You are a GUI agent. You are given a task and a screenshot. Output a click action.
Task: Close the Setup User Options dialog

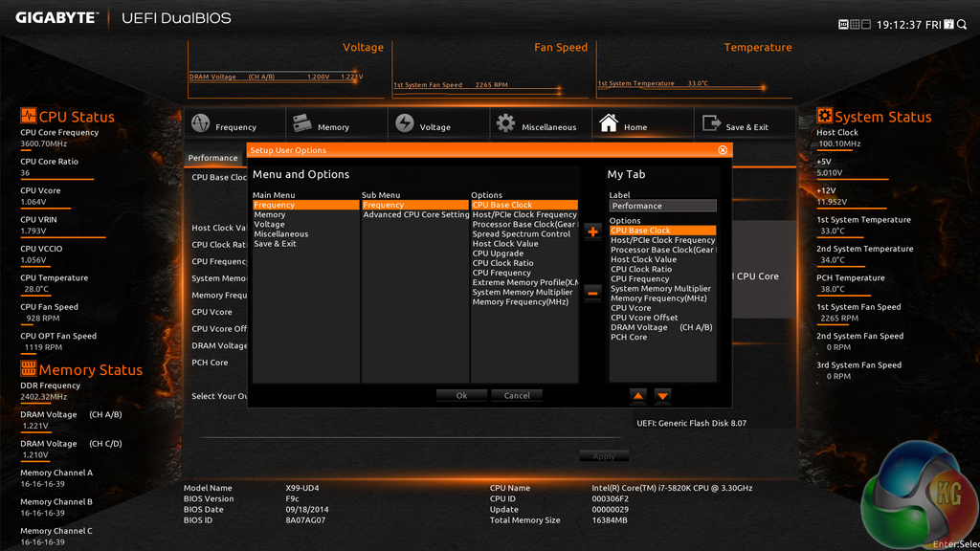[x=723, y=150]
